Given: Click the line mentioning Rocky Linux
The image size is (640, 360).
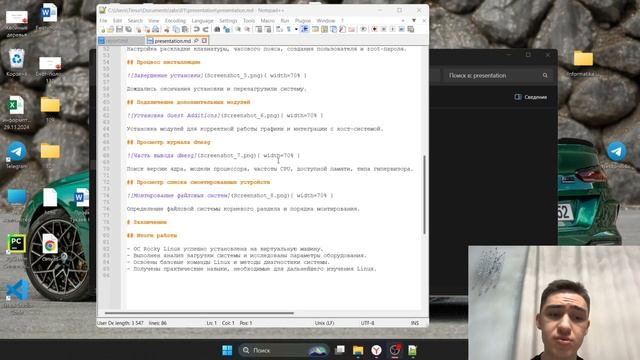Looking at the screenshot, I should coord(225,249).
